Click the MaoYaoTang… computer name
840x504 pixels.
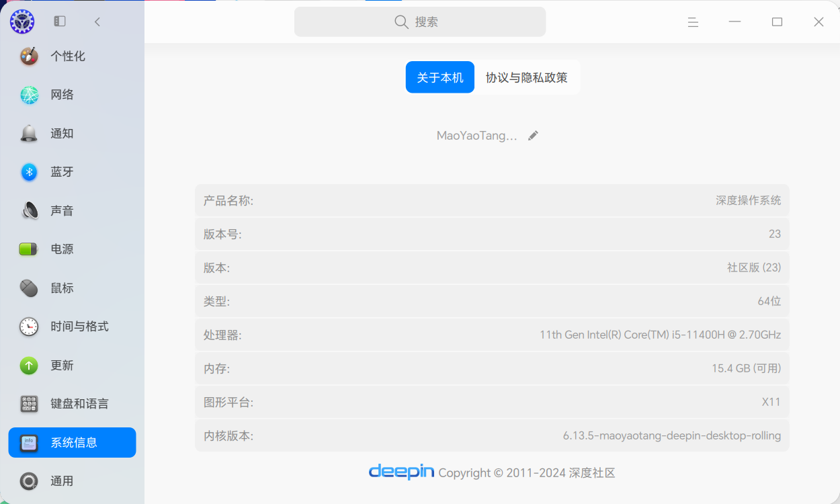[477, 136]
